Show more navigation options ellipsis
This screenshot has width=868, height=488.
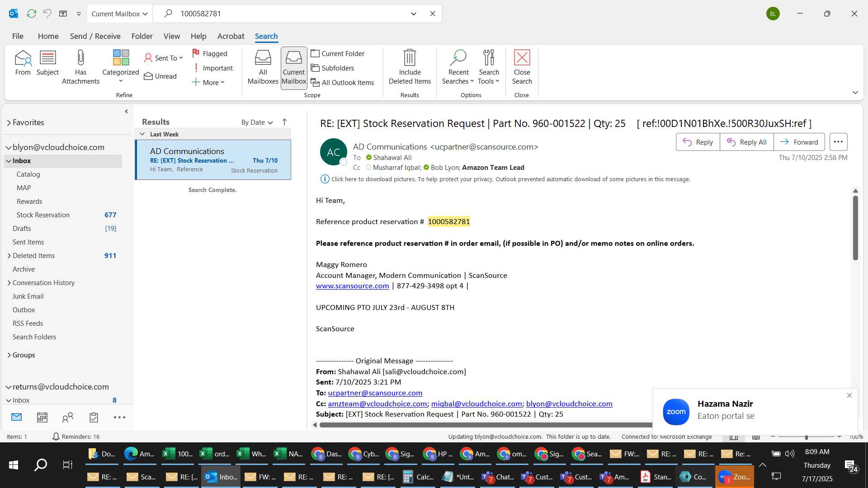[x=119, y=417]
